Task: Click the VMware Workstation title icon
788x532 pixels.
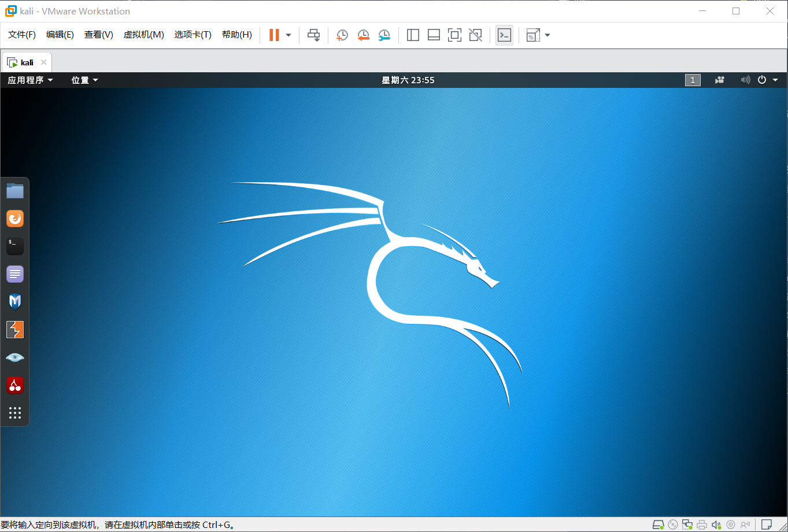Action: (10, 11)
